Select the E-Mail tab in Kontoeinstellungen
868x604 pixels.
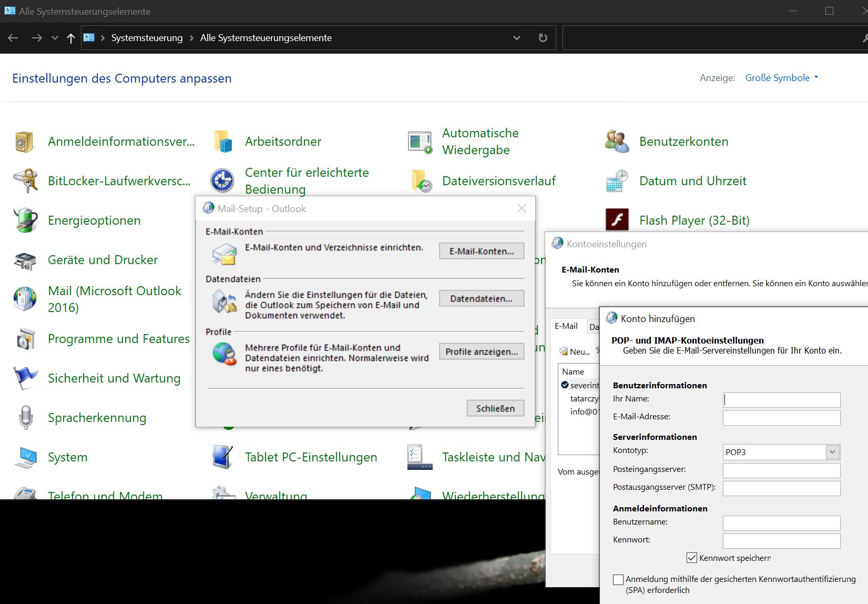click(566, 326)
